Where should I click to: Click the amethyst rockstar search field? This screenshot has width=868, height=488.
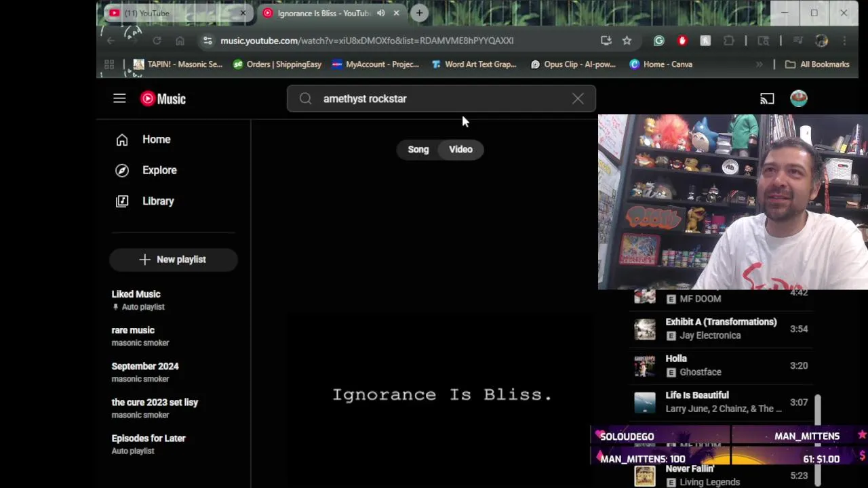(x=441, y=99)
